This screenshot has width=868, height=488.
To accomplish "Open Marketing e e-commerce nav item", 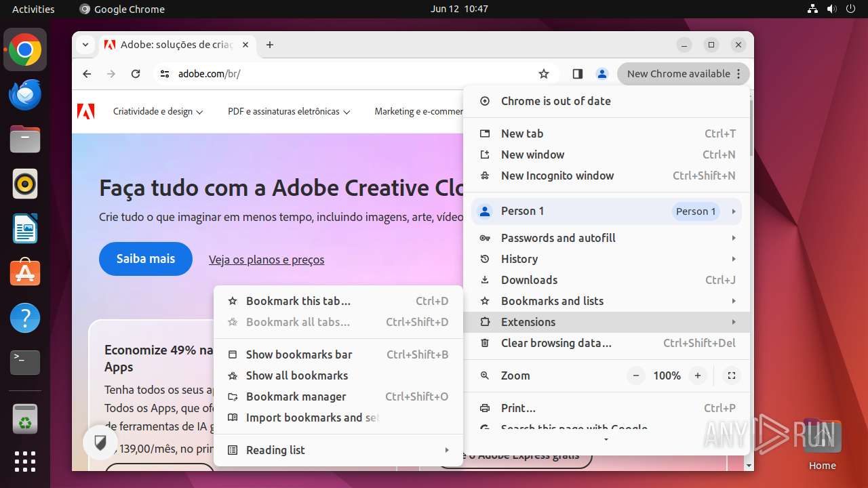I will (418, 112).
